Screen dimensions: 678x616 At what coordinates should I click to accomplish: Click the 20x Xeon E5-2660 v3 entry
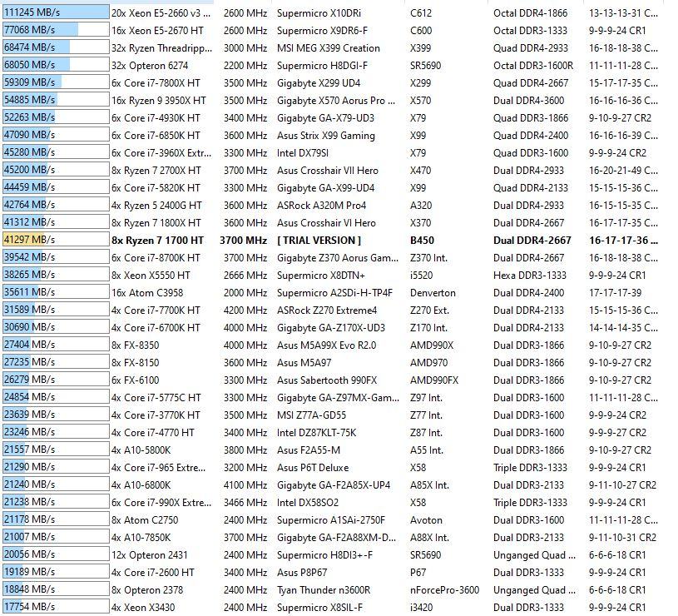(161, 13)
